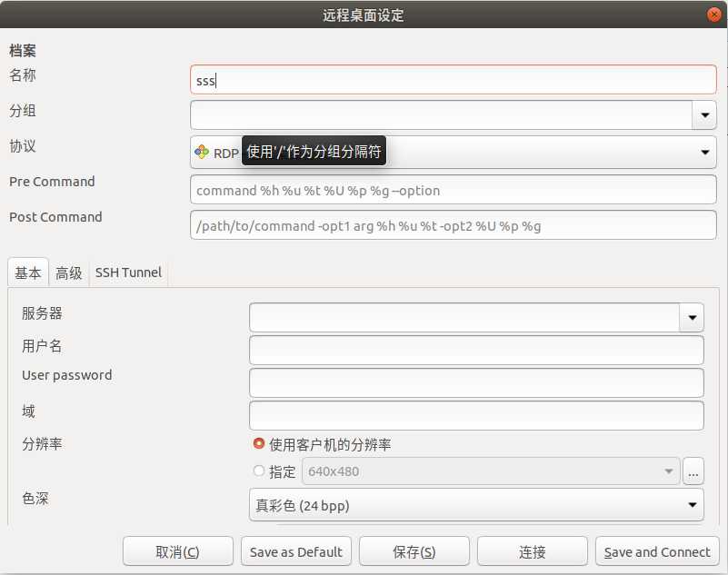Click the Save as Default button

pyautogui.click(x=295, y=551)
